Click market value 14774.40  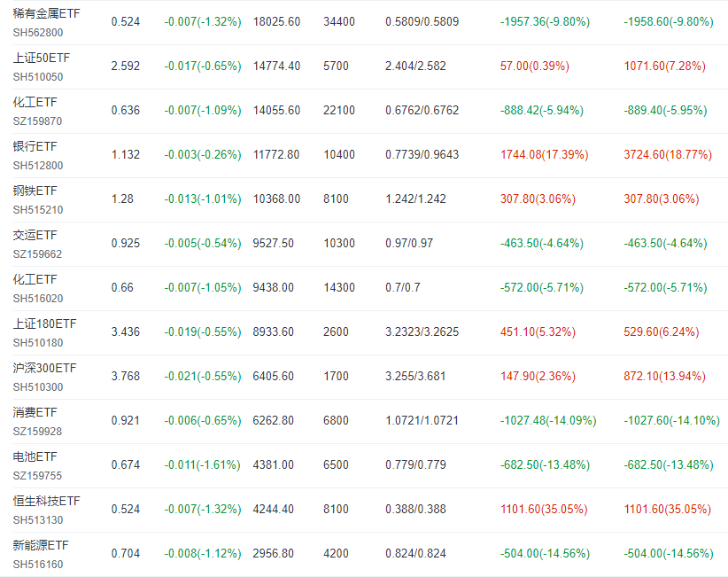[276, 66]
